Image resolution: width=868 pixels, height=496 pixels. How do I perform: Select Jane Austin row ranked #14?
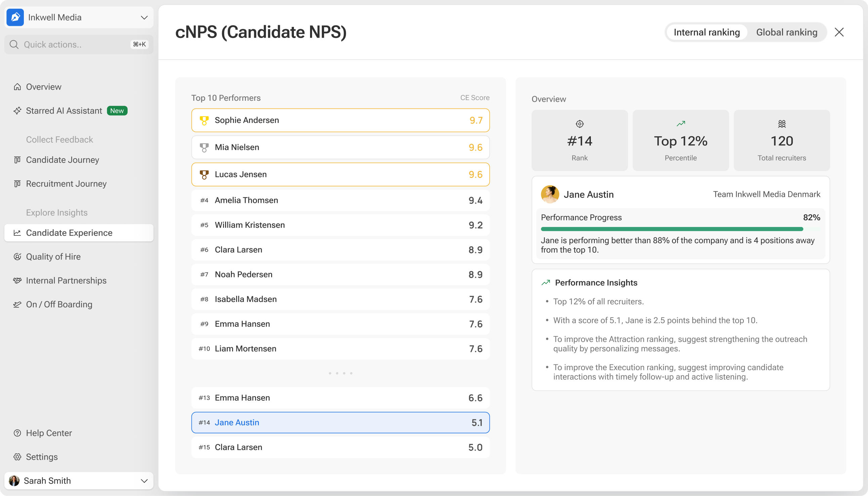(x=340, y=422)
